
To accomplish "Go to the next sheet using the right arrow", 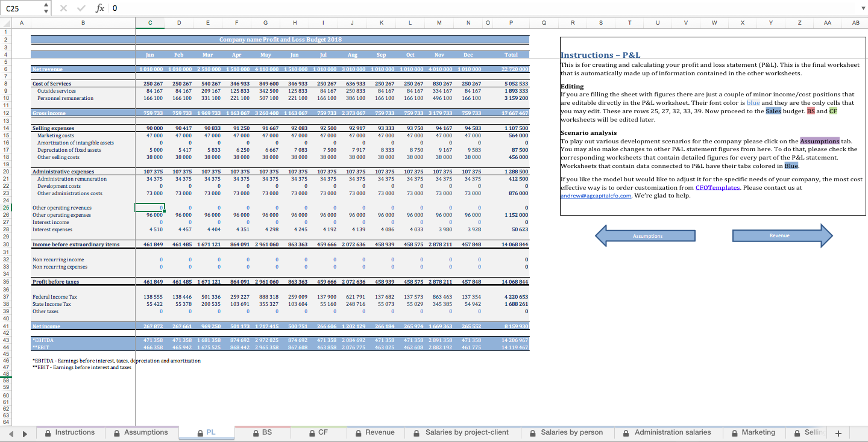I will click(x=25, y=433).
